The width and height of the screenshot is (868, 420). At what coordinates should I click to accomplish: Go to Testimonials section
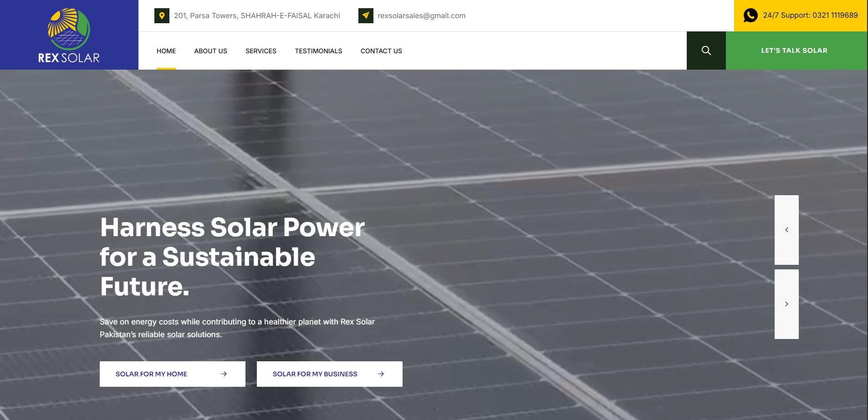[318, 51]
